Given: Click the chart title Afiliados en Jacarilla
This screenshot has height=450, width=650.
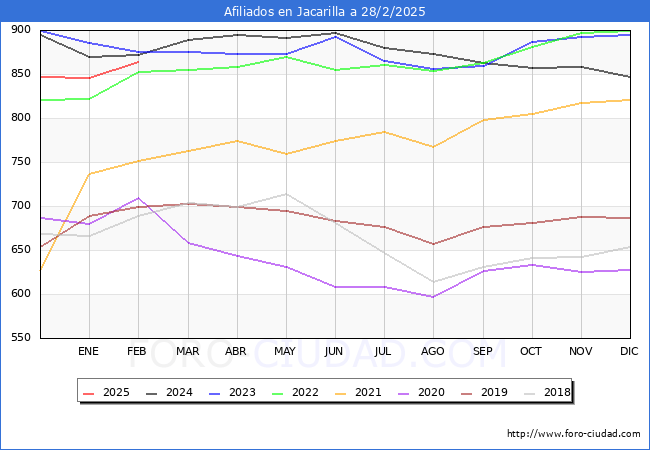Looking at the screenshot, I should pyautogui.click(x=324, y=11).
